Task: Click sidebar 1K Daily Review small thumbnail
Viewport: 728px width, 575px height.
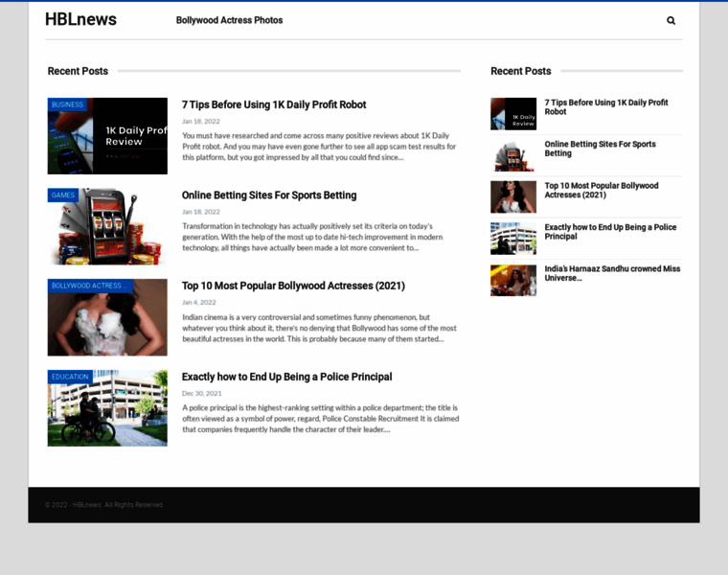Action: tap(513, 113)
